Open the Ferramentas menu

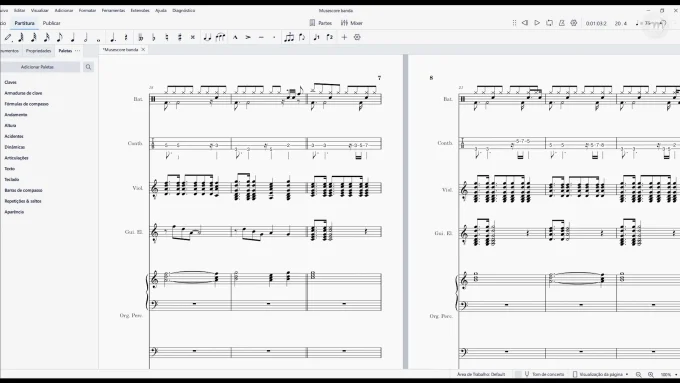click(x=113, y=10)
